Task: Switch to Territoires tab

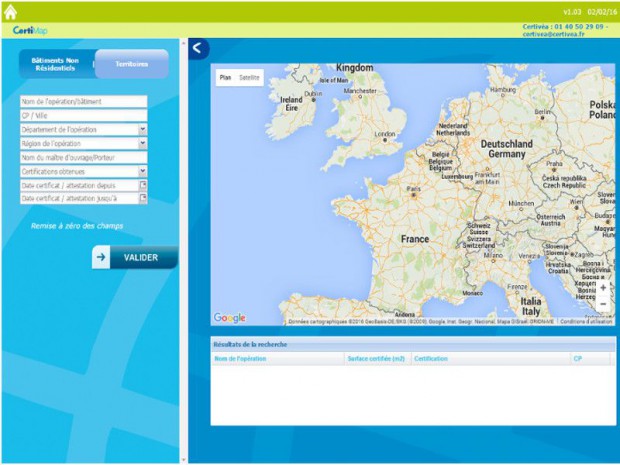Action: pyautogui.click(x=132, y=64)
